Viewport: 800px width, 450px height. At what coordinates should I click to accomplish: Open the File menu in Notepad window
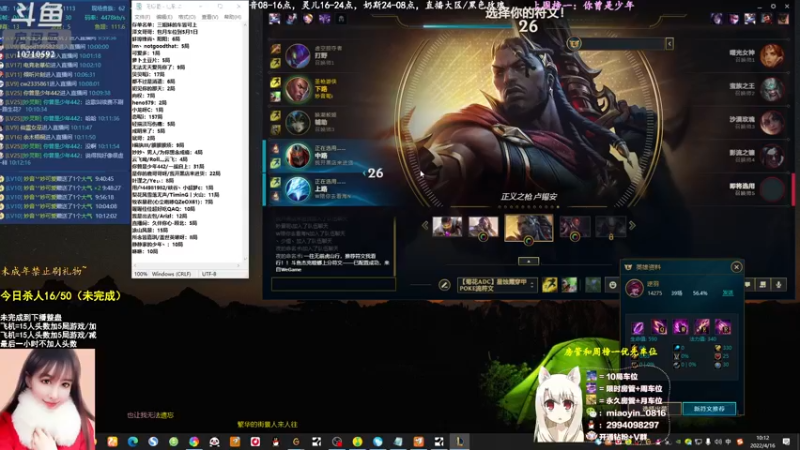pos(142,17)
